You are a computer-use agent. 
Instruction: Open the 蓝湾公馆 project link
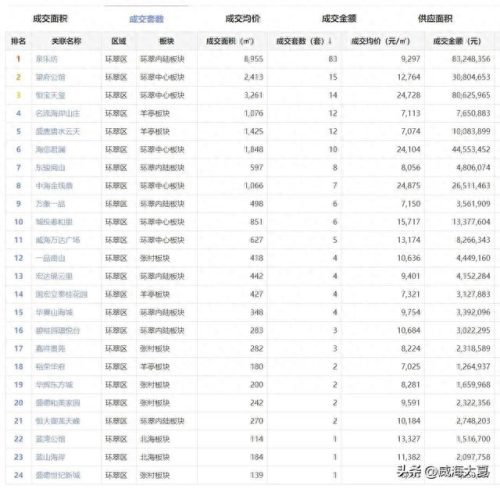50,439
